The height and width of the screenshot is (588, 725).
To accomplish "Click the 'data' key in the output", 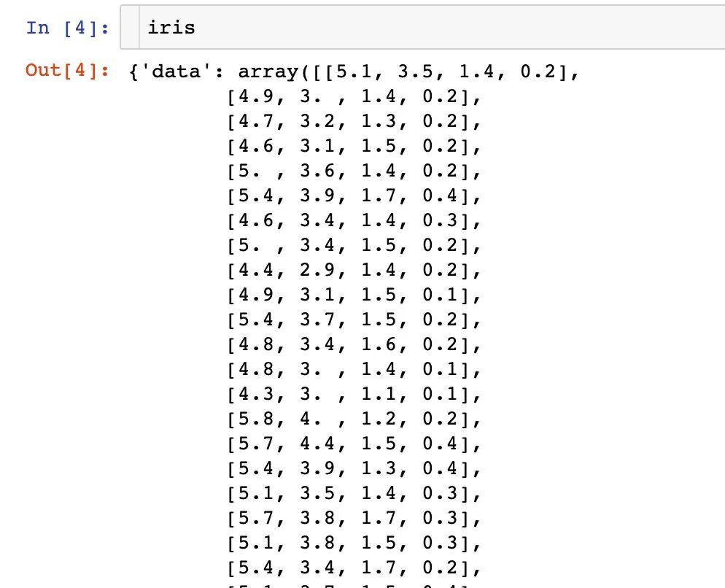I will coord(179,71).
